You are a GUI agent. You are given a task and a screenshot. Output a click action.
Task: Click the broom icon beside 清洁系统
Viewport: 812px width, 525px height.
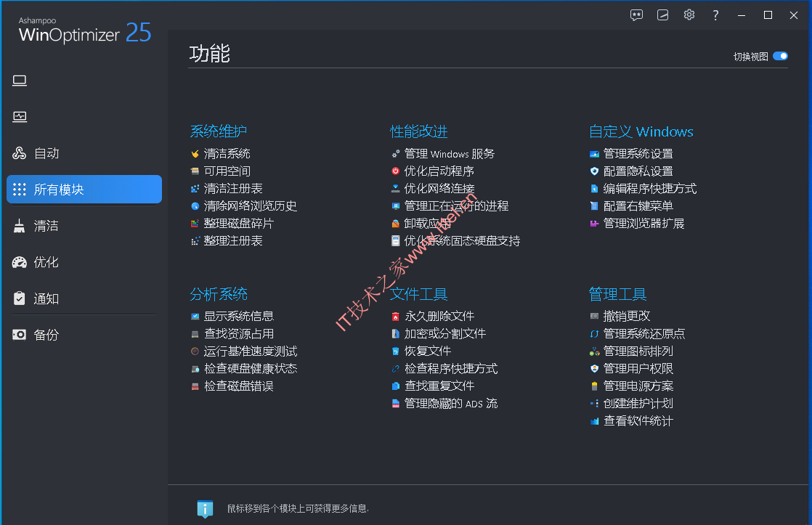click(195, 154)
